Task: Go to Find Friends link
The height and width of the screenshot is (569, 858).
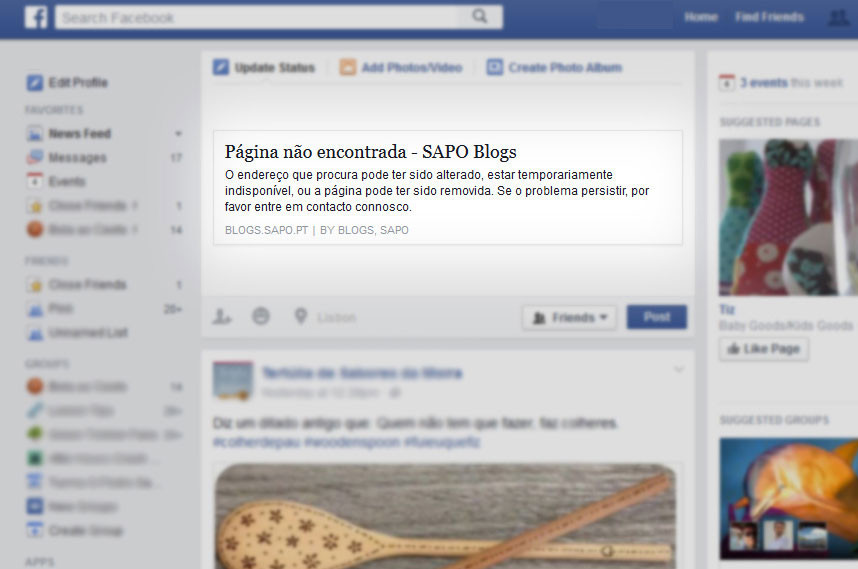Action: coord(769,17)
